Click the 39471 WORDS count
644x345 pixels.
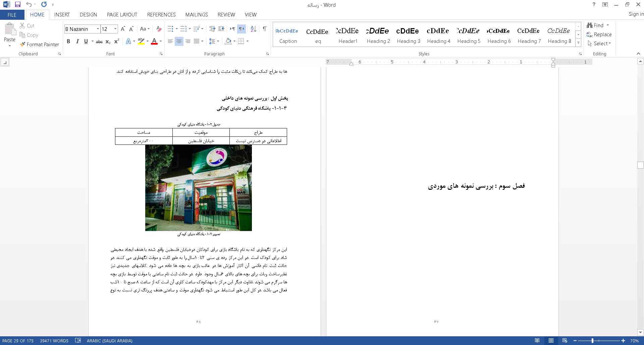(54, 341)
